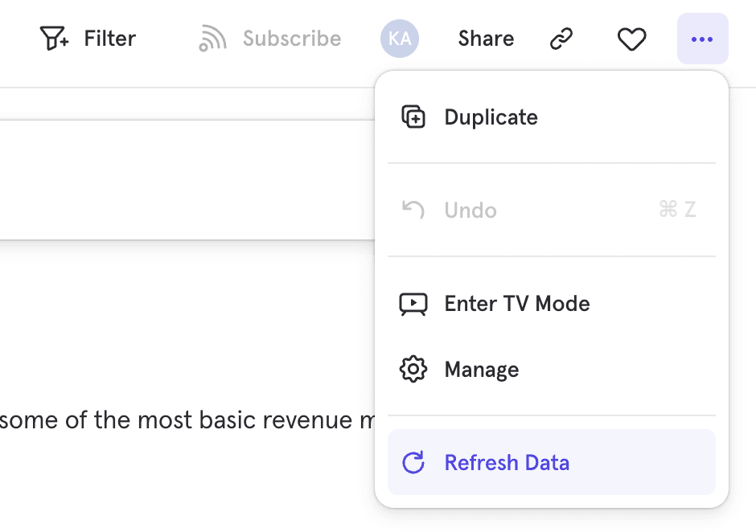
Task: Open Manage from the dropdown menu
Action: tap(482, 370)
